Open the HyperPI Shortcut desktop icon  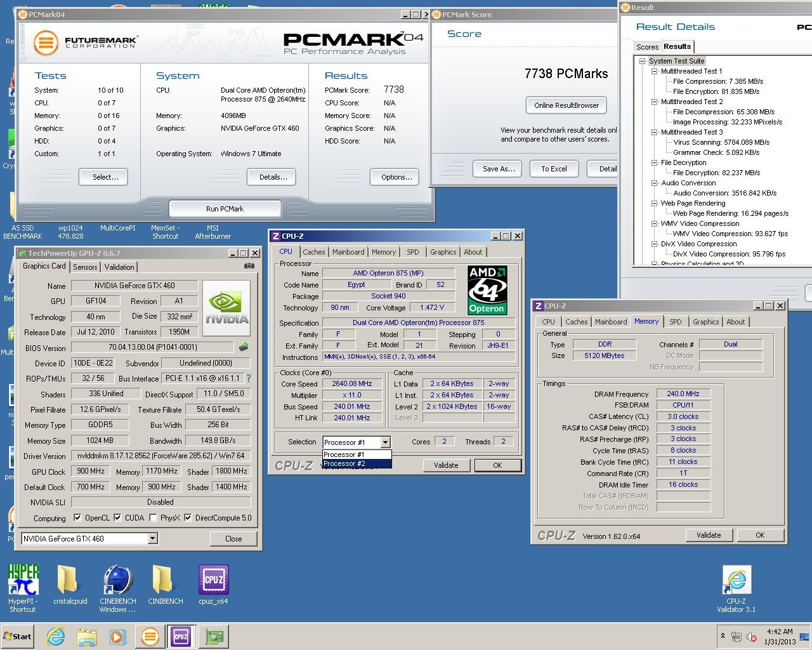tap(23, 588)
